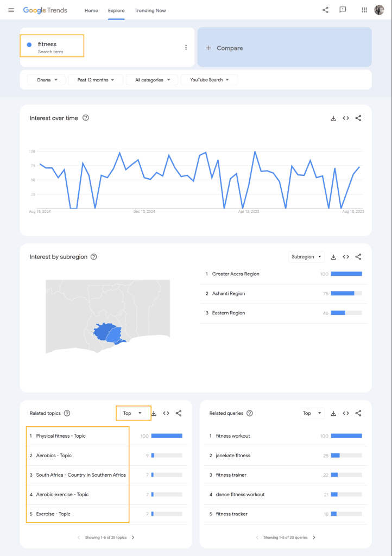Click the Google Trends logo
This screenshot has width=392, height=556.
tap(45, 10)
